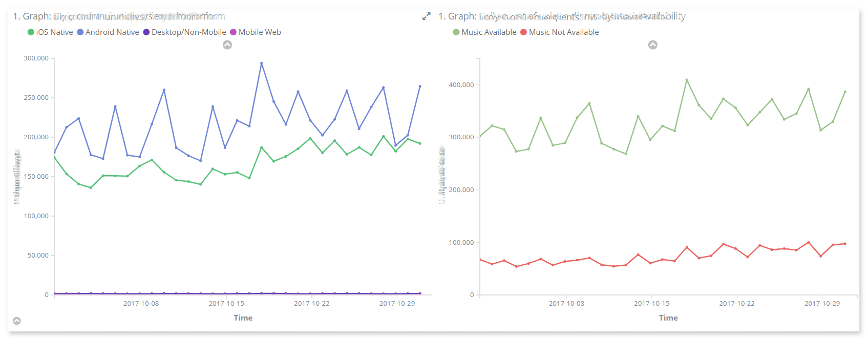Toggle the Music Not Available legend entry

click(x=559, y=32)
